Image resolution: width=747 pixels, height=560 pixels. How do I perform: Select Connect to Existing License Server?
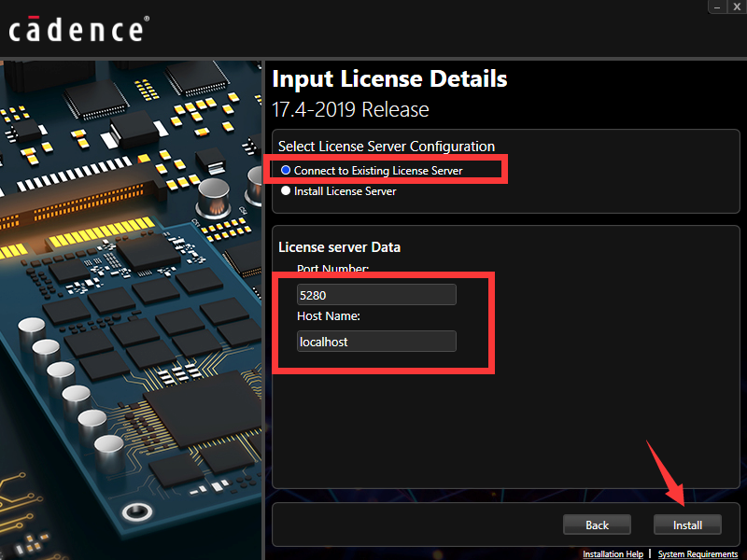click(x=287, y=171)
